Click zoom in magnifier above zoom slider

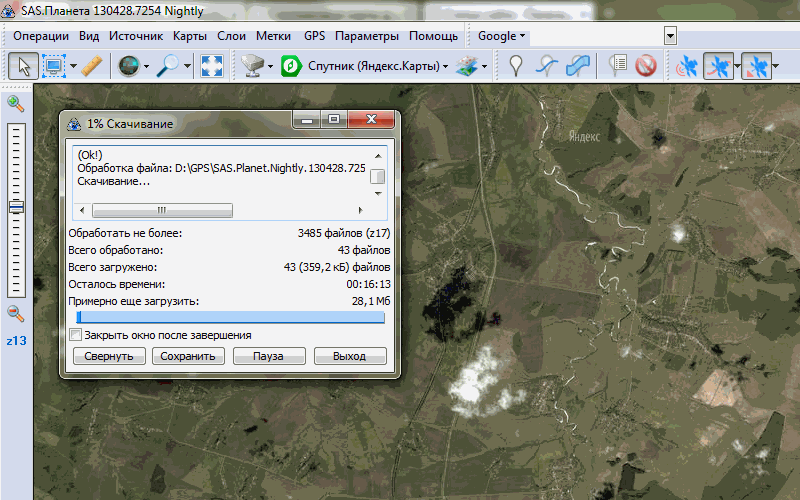15,103
